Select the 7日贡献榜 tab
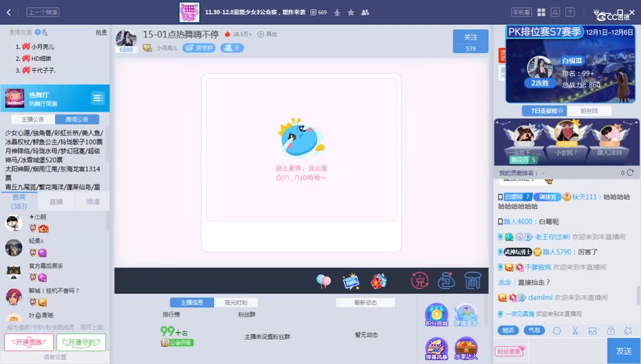The width and height of the screenshot is (641, 364). pyautogui.click(x=544, y=111)
